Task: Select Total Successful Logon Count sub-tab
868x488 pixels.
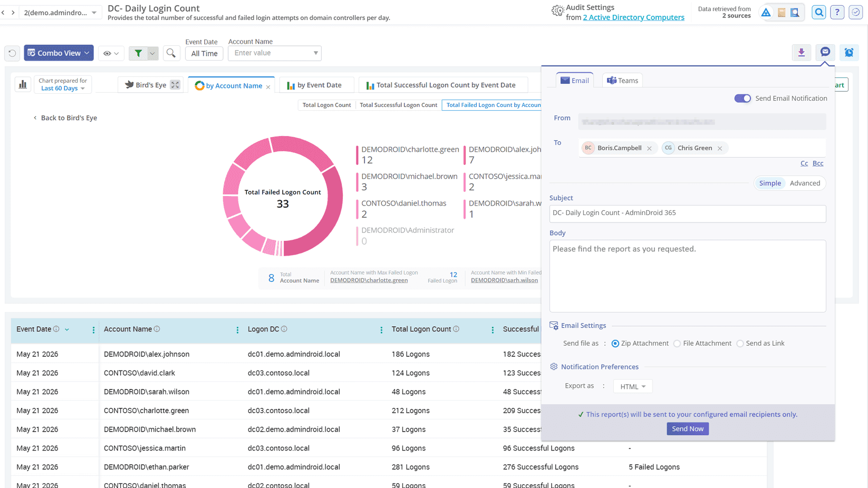Action: coord(398,105)
